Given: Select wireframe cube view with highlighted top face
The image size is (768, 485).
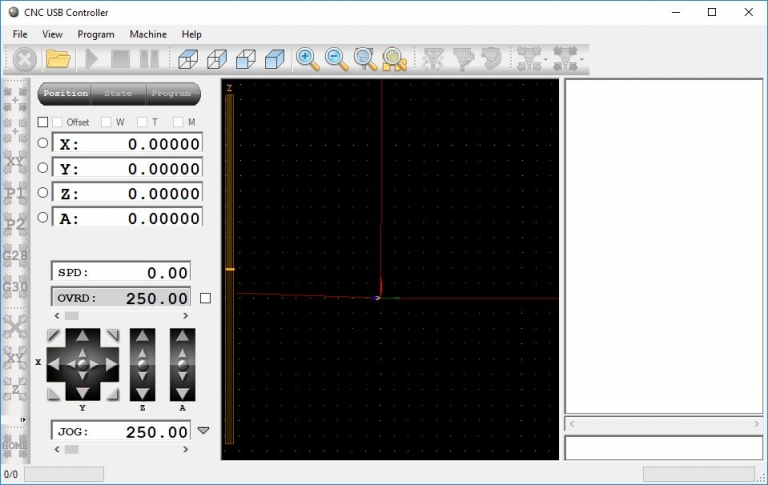Looking at the screenshot, I should pyautogui.click(x=188, y=59).
